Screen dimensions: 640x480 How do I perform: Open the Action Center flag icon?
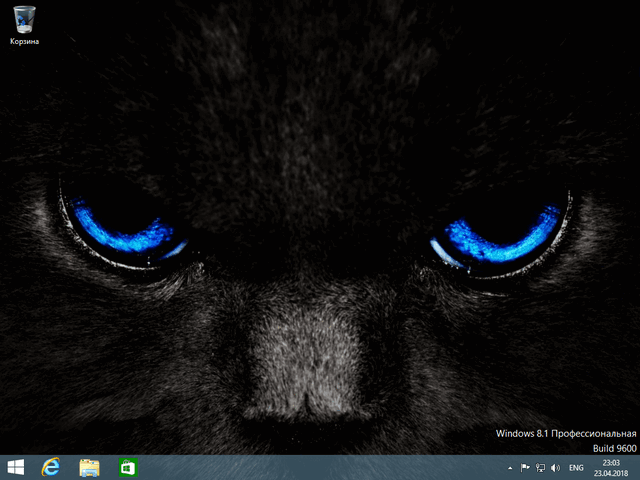[524, 467]
